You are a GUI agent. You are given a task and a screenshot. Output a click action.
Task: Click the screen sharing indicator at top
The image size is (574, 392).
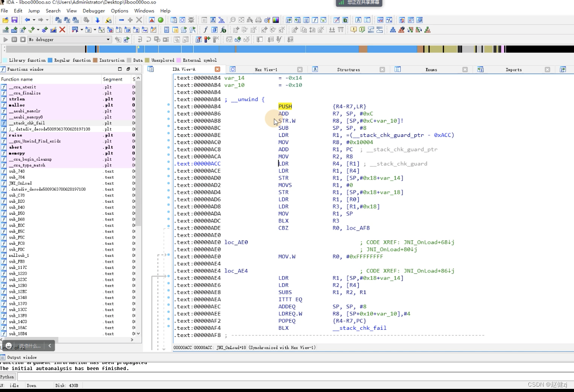[x=359, y=3]
